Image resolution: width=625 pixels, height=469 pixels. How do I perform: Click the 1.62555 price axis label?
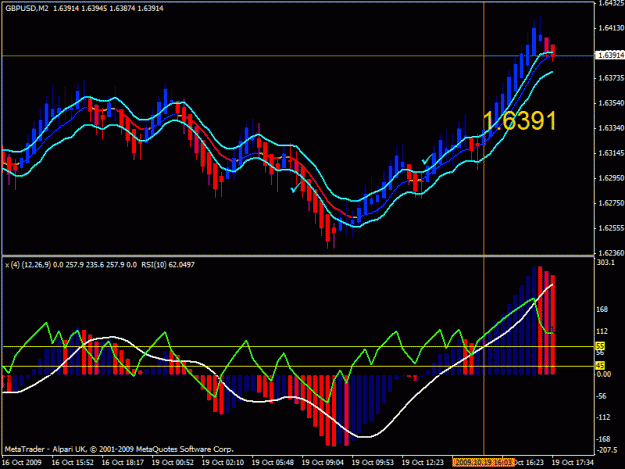pos(611,228)
